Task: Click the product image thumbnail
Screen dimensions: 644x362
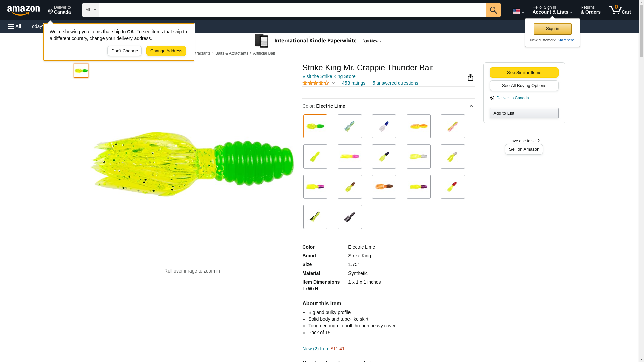Action: pyautogui.click(x=81, y=71)
